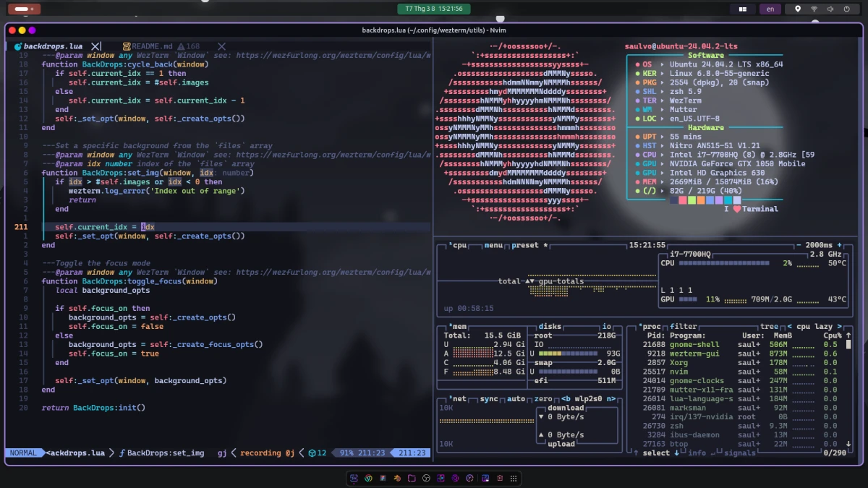Click the diagnostics icon showing 12 in statusline
This screenshot has height=488, width=868.
point(315,452)
